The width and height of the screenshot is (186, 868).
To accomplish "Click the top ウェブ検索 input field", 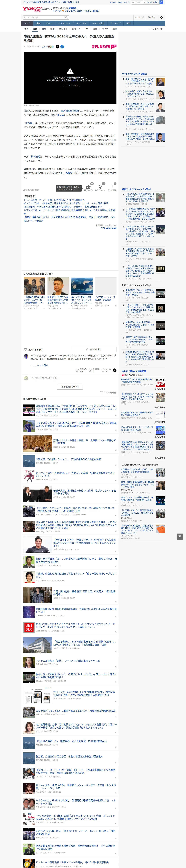I will [x=137, y=2].
